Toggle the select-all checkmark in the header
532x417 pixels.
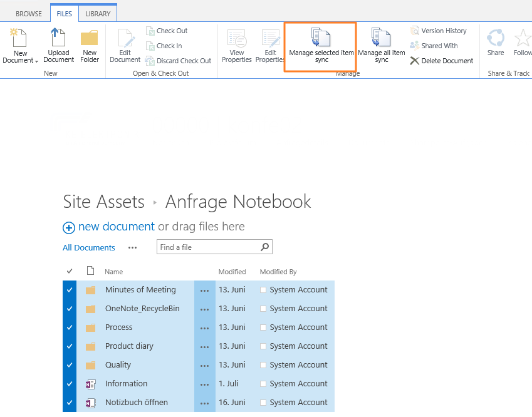coord(70,271)
